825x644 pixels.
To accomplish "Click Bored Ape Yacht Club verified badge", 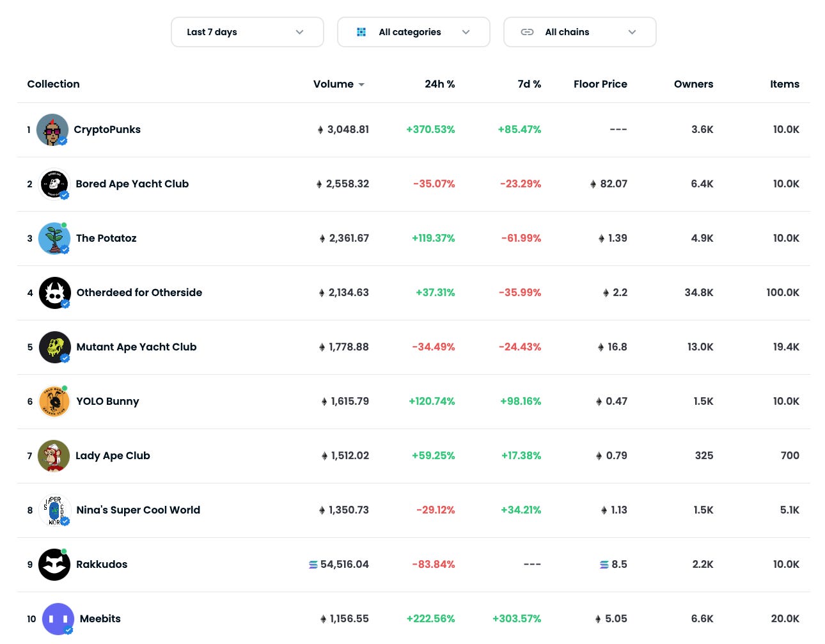I will [65, 196].
